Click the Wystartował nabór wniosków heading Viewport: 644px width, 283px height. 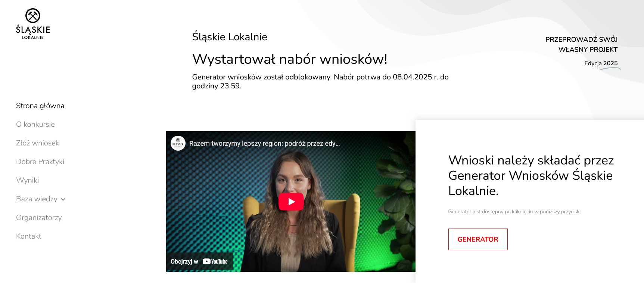(289, 59)
